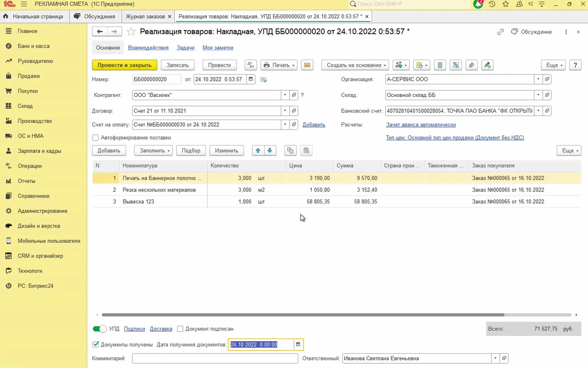Go back with left arrow button
This screenshot has height=368, width=588.
tap(100, 32)
